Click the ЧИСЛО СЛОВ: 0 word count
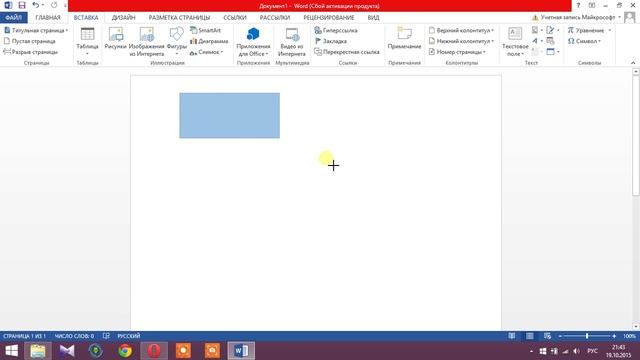640x360 pixels. (74, 336)
